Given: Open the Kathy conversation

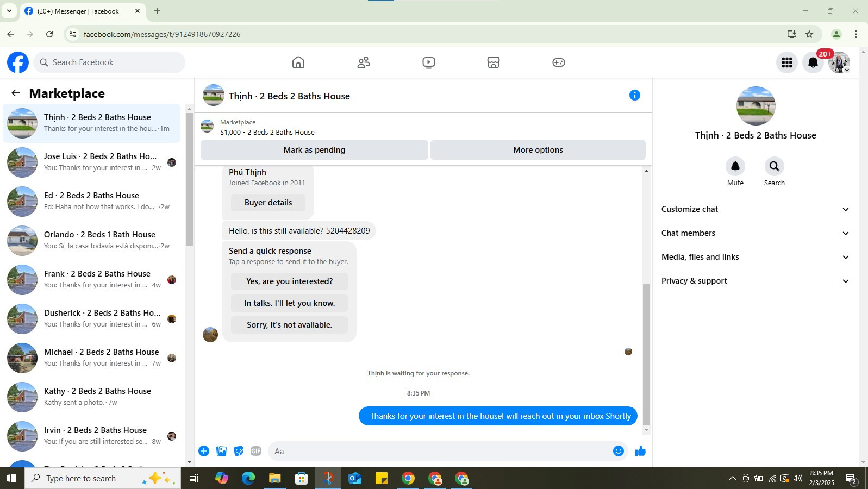Looking at the screenshot, I should (x=92, y=397).
